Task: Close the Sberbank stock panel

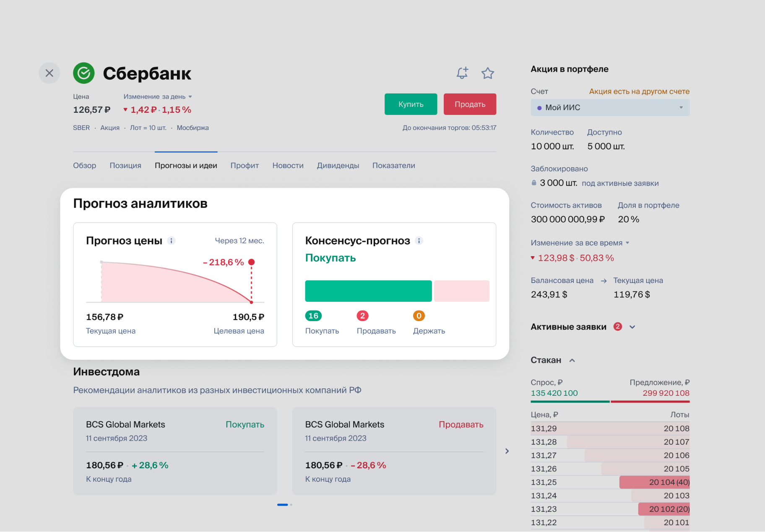Action: (x=49, y=73)
